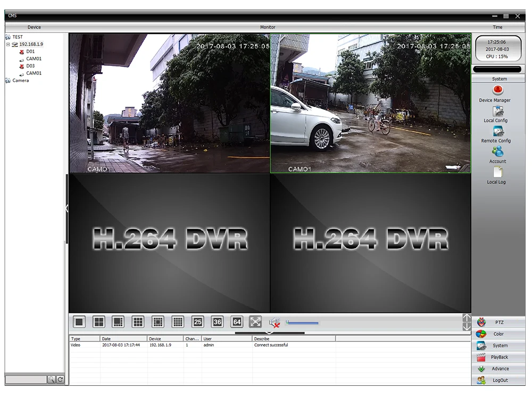Select 'Connect successful' log entry
Viewport: 532px width, 397px height.
click(x=271, y=345)
